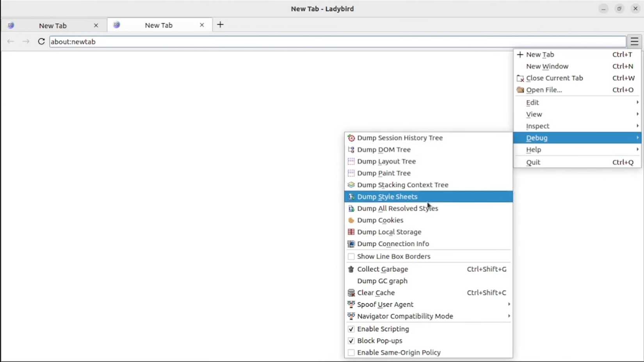This screenshot has height=362, width=644.
Task: Close the second New Tab
Action: tap(202, 25)
